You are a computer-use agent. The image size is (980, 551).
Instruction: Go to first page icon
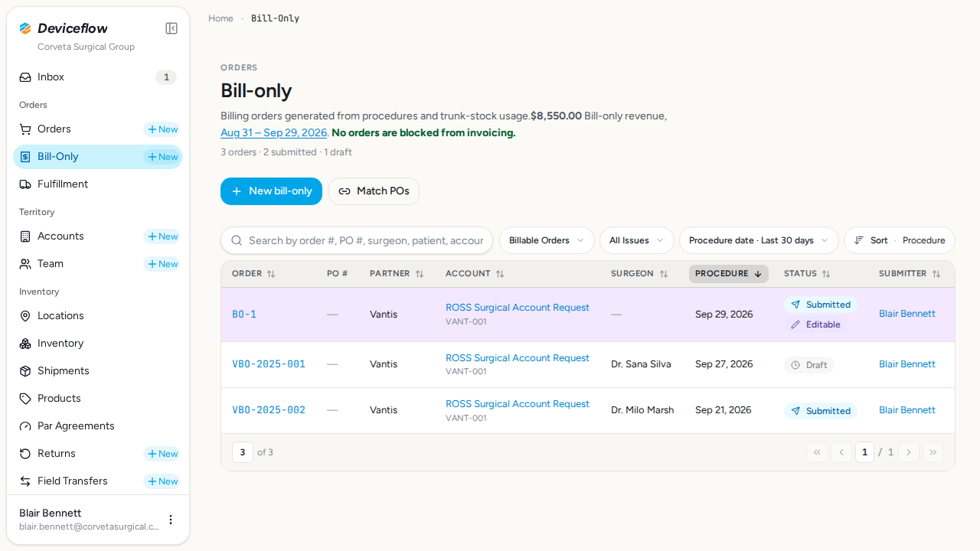817,452
